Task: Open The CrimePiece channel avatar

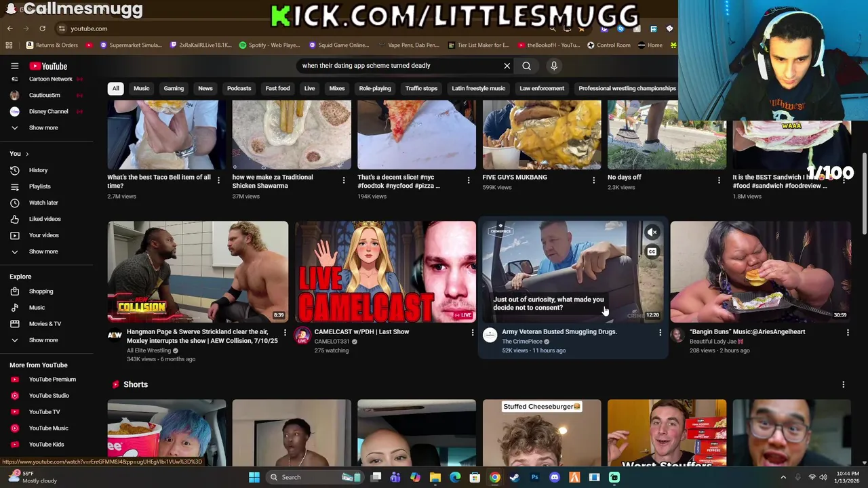Action: tap(490, 335)
